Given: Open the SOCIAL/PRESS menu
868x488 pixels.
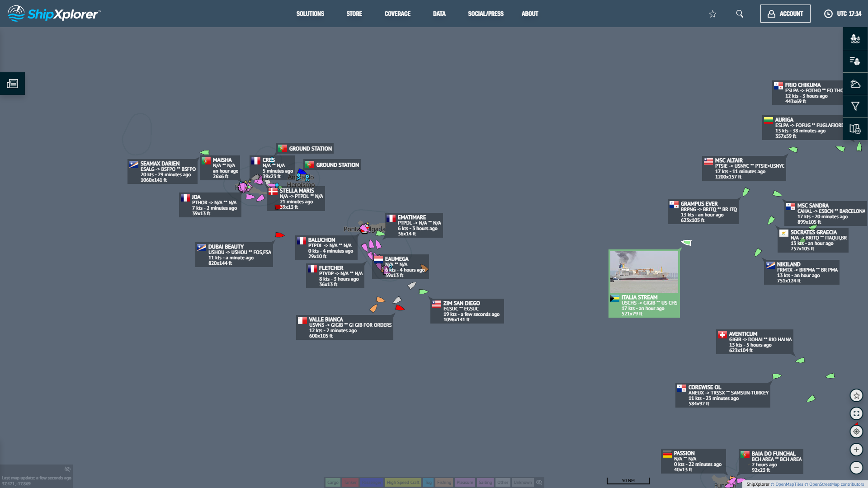Looking at the screenshot, I should (x=486, y=14).
